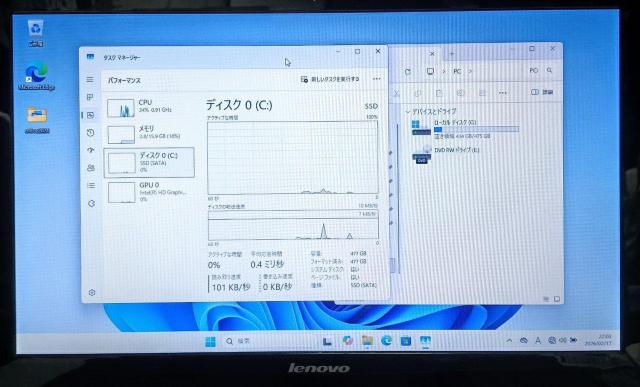The image size is (640, 387).
Task: Click the Task Manager app icon in title bar
Action: 90,57
